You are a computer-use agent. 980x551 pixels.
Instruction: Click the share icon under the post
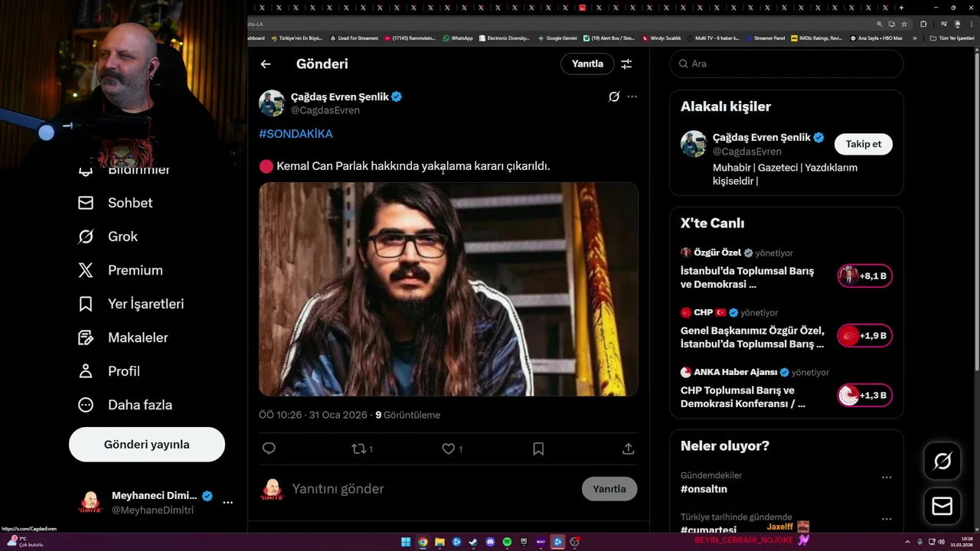629,449
